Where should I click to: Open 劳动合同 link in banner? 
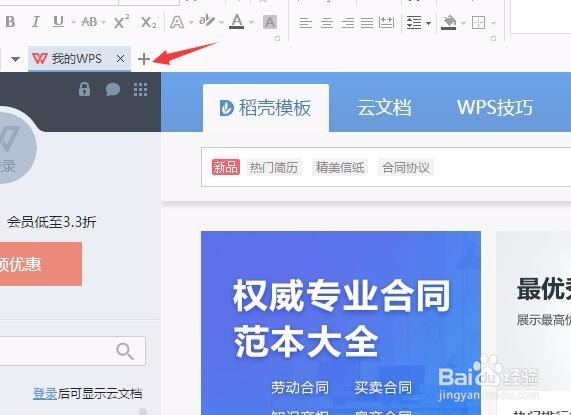click(x=300, y=387)
